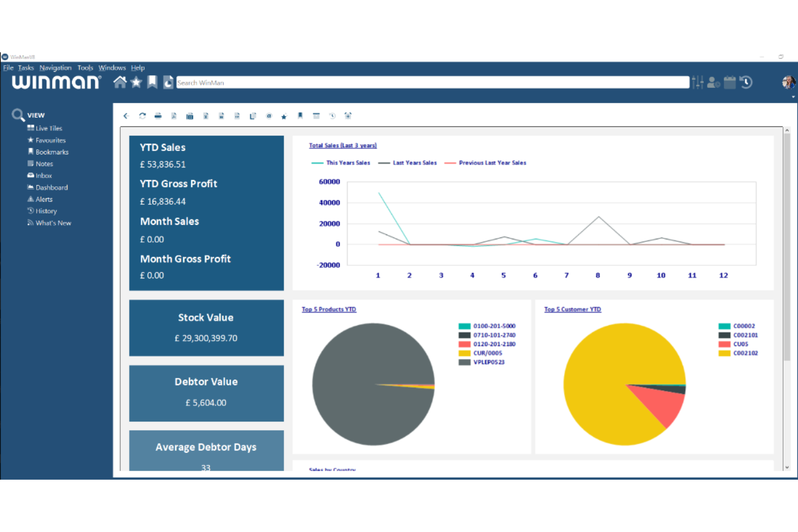Open the Home icon beside the WinMan logo

pyautogui.click(x=120, y=82)
